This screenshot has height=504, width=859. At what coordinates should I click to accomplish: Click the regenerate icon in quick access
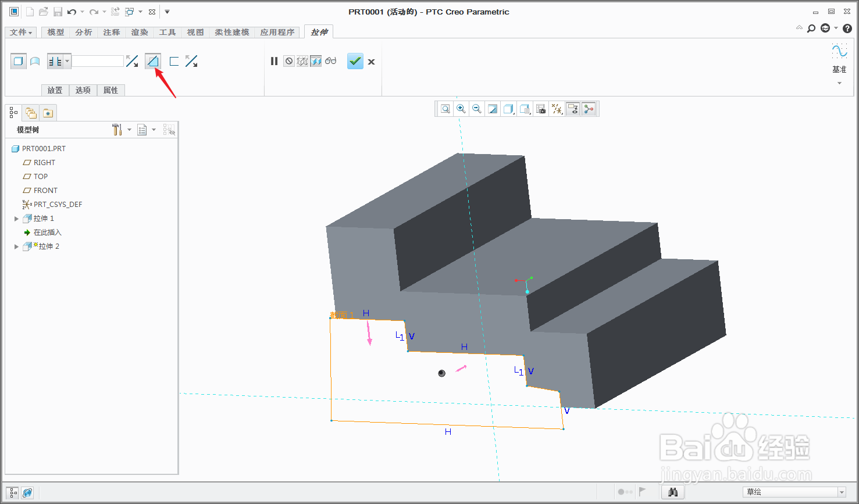pos(115,12)
